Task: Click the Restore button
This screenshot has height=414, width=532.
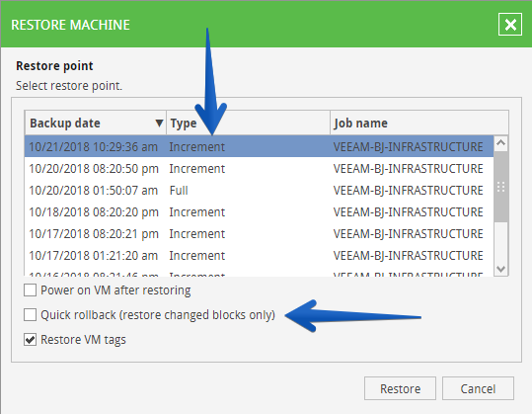Action: pyautogui.click(x=400, y=388)
